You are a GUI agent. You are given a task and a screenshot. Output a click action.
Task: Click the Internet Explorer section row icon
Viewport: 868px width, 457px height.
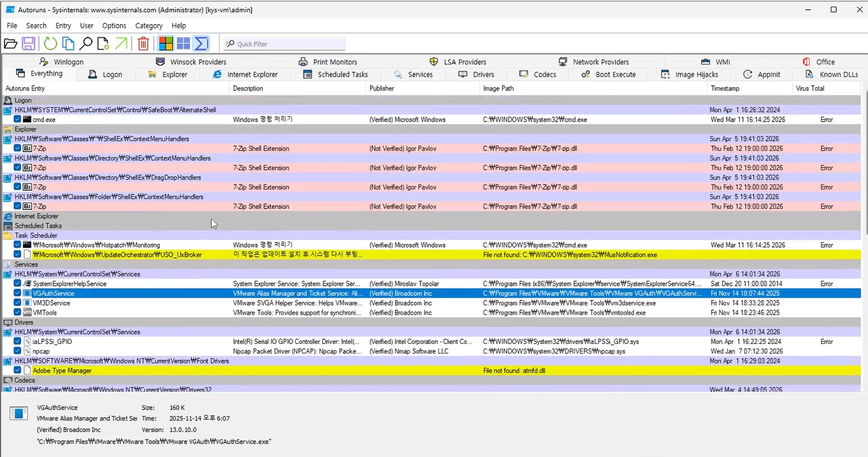click(8, 216)
